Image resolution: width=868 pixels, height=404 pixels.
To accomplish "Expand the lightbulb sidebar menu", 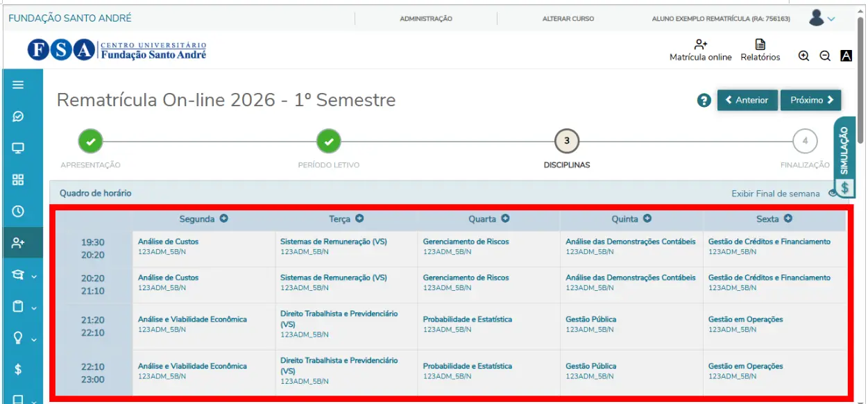I will click(x=22, y=338).
